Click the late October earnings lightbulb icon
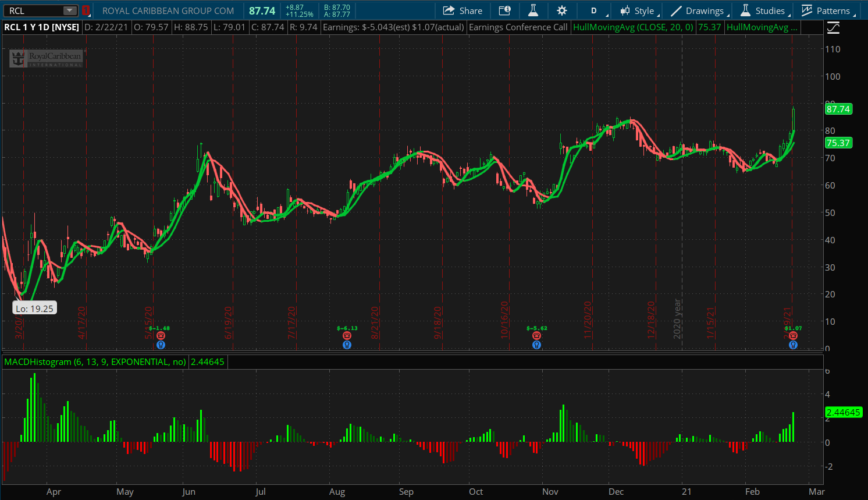868x500 pixels. pyautogui.click(x=536, y=345)
